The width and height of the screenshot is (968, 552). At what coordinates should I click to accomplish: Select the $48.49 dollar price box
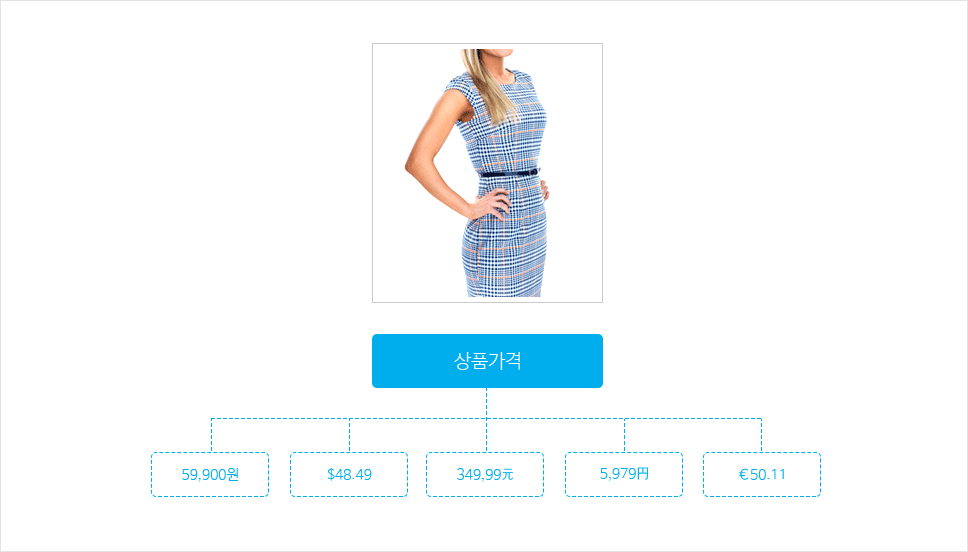point(349,474)
